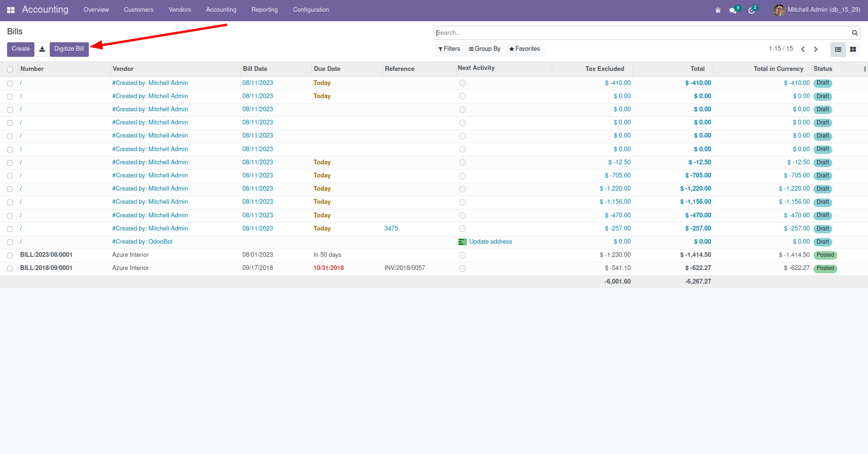This screenshot has height=454, width=868.
Task: Open the activities clock icon in navbar
Action: point(751,10)
